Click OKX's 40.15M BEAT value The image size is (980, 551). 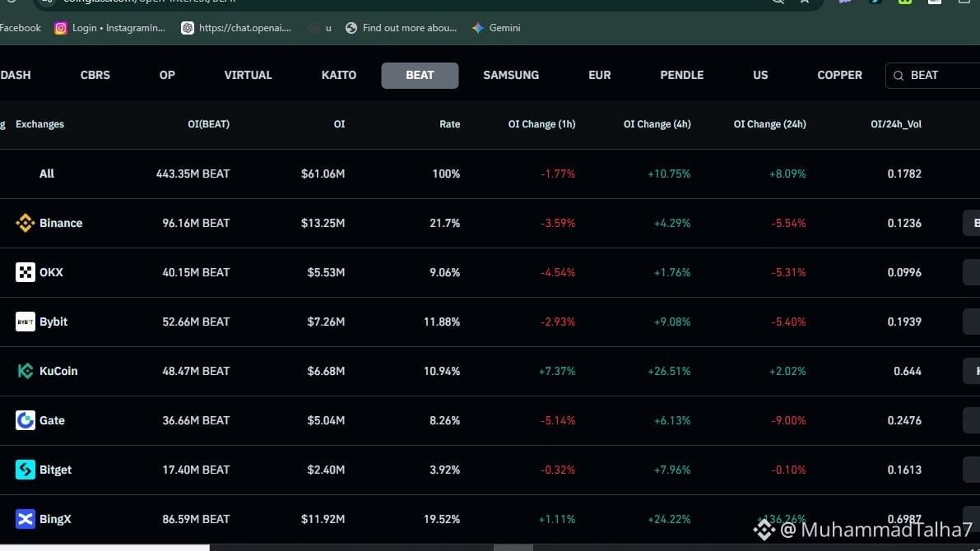(x=196, y=272)
